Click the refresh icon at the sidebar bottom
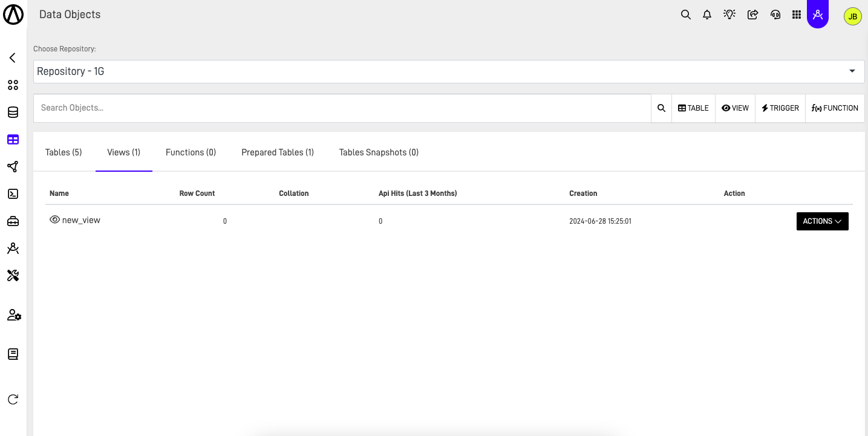 [x=13, y=400]
